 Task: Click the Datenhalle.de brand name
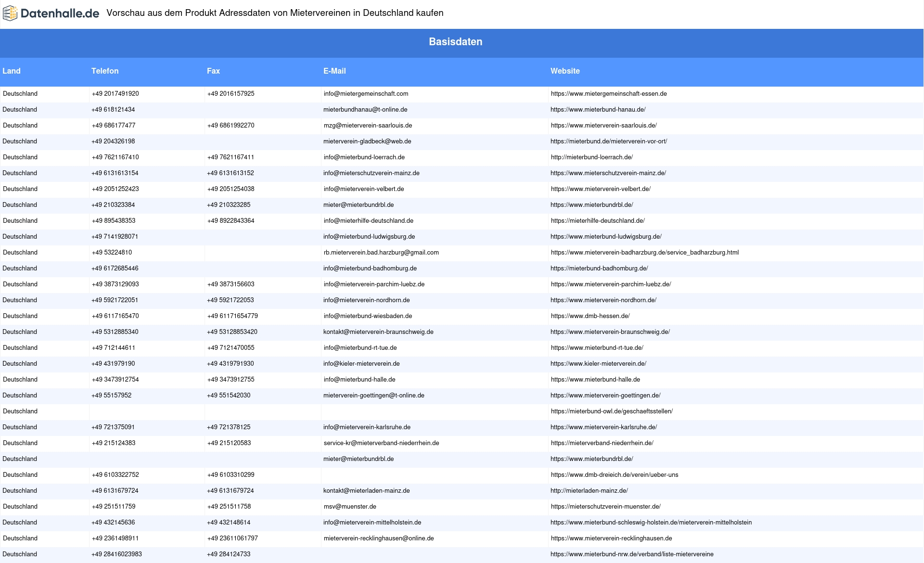pyautogui.click(x=60, y=13)
